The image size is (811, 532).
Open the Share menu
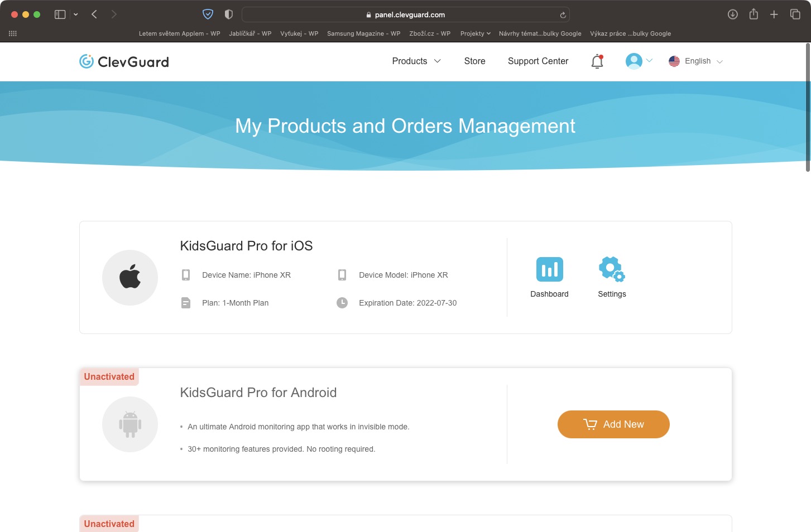754,14
